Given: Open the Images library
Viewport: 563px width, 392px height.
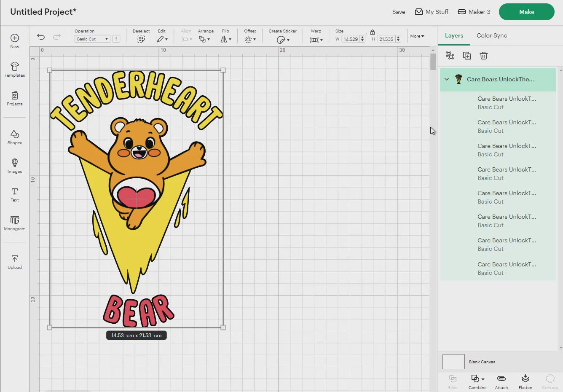Looking at the screenshot, I should click(15, 166).
